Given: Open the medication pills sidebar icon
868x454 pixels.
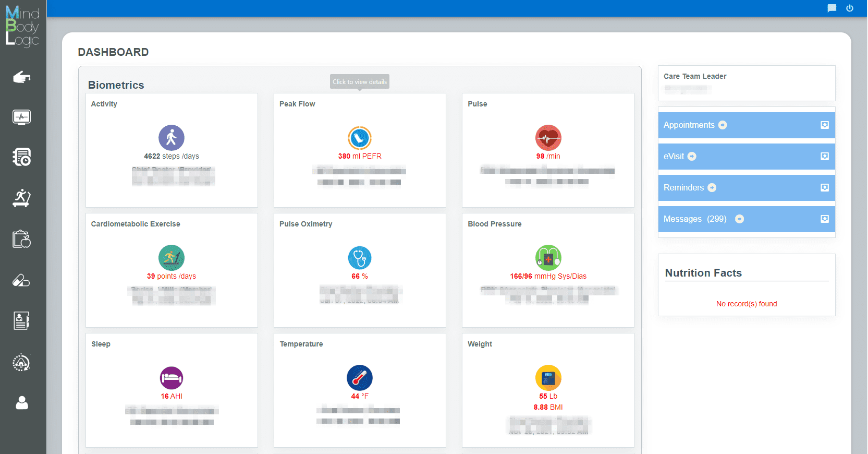Looking at the screenshot, I should (21, 280).
